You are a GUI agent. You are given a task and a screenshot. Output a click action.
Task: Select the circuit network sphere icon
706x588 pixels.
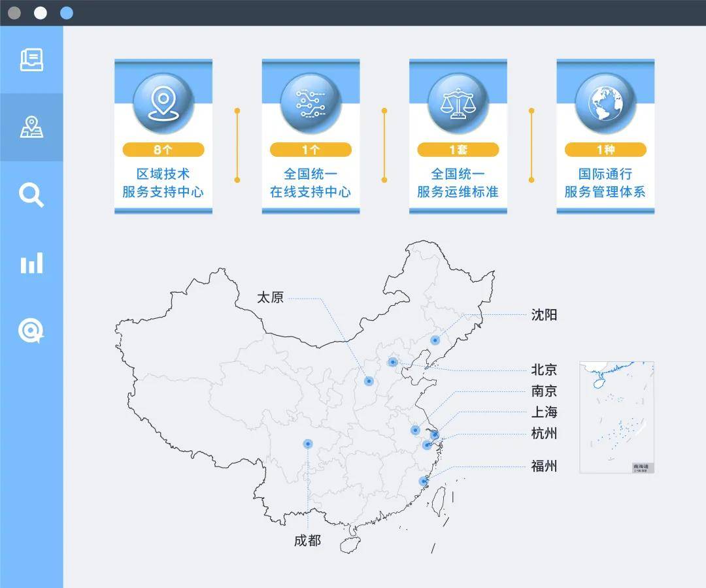(x=311, y=103)
